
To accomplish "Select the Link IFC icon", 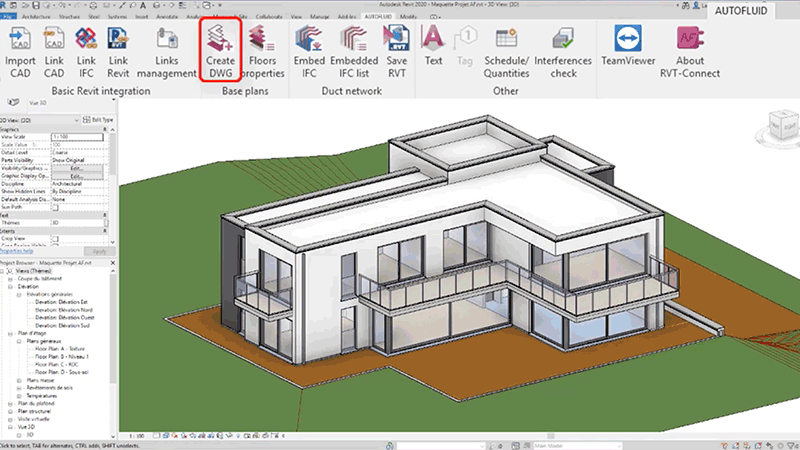I will point(86,53).
